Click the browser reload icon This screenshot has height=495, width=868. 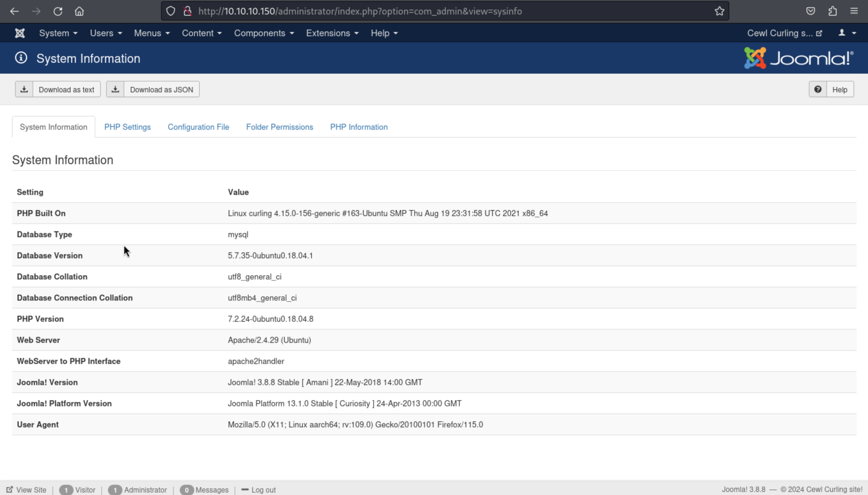[x=58, y=11]
